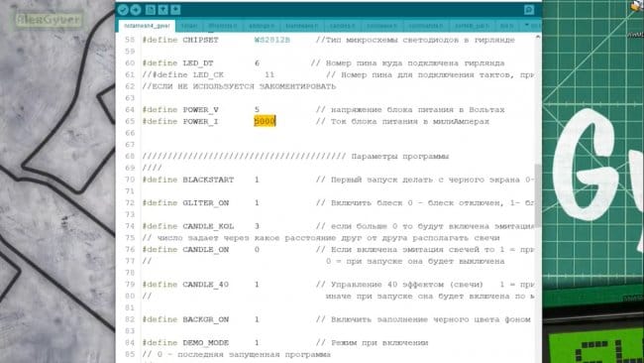Click line number 70 in the gutter
Viewport: 644px width, 363px height.
[x=130, y=180]
